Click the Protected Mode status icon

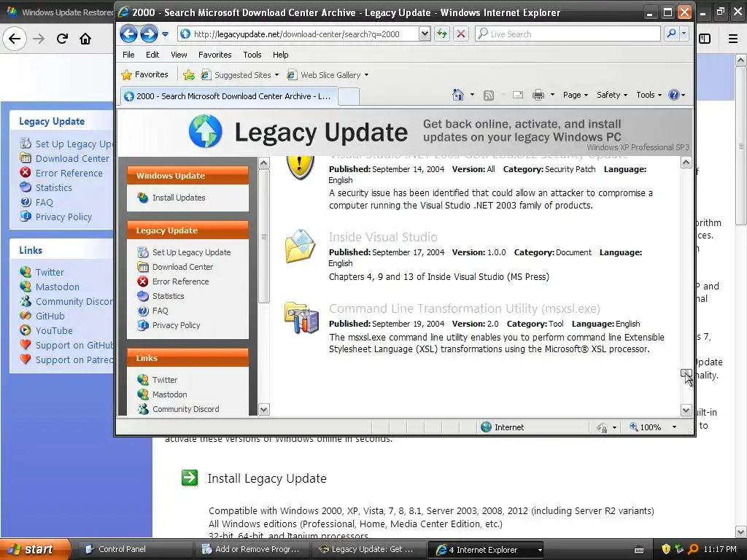pos(602,427)
